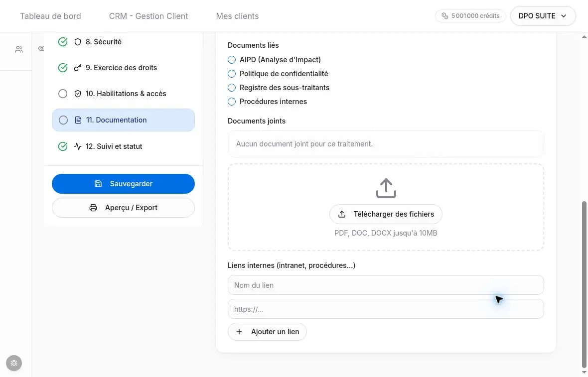Viewport: 588px width, 377px height.
Task: Go to step 8. Sécurité
Action: click(123, 42)
